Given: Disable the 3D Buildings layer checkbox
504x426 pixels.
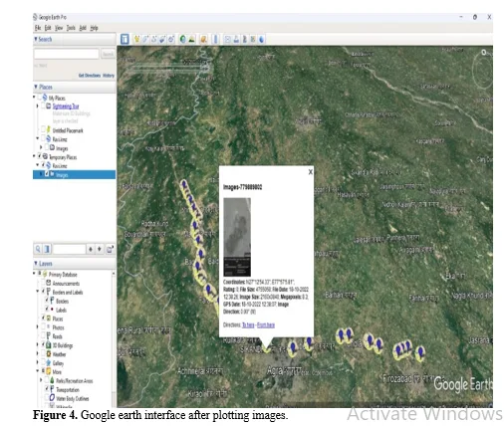Looking at the screenshot, I should pyautogui.click(x=43, y=345).
